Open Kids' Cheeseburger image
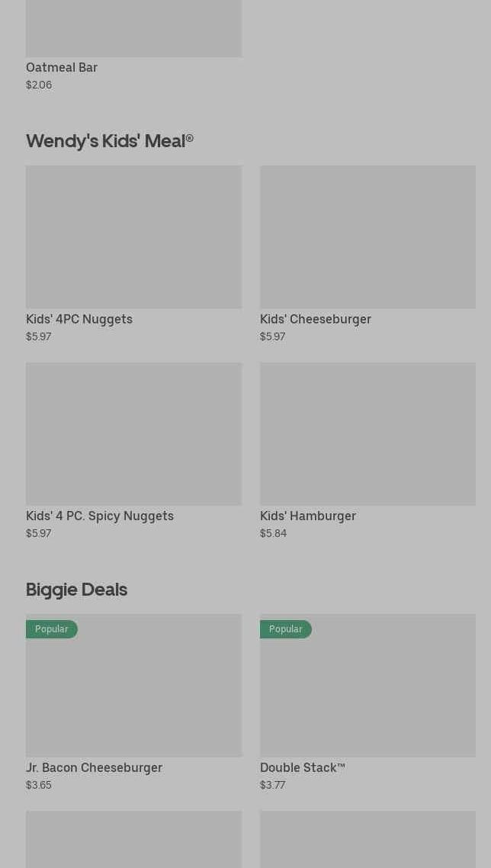The width and height of the screenshot is (491, 868). tap(368, 237)
